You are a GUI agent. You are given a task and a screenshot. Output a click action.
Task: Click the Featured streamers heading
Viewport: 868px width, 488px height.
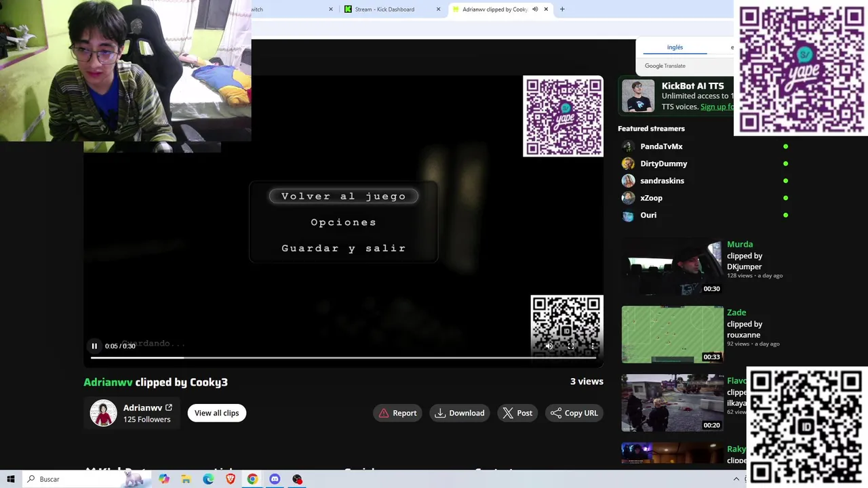(x=651, y=129)
